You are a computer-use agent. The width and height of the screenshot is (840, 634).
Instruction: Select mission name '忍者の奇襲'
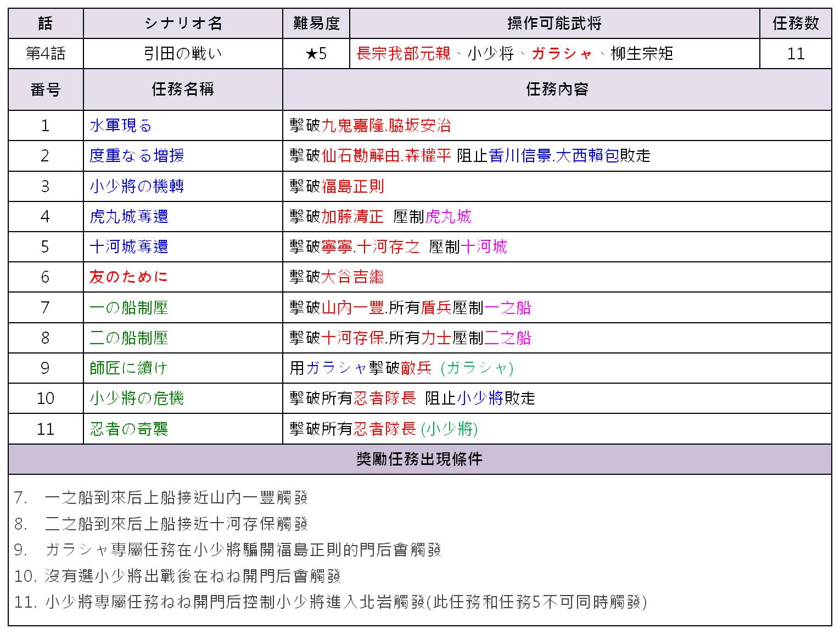click(x=128, y=429)
